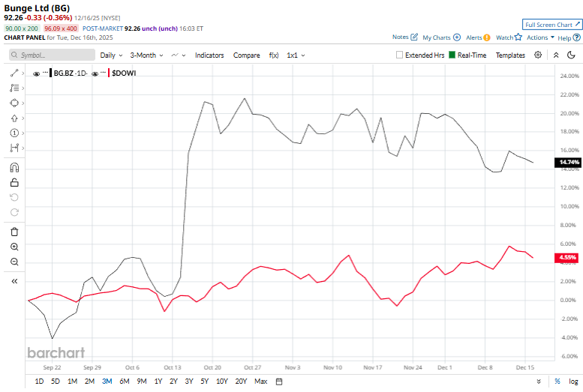Select the 3M time range
This screenshot has height=392, width=583.
point(107,382)
